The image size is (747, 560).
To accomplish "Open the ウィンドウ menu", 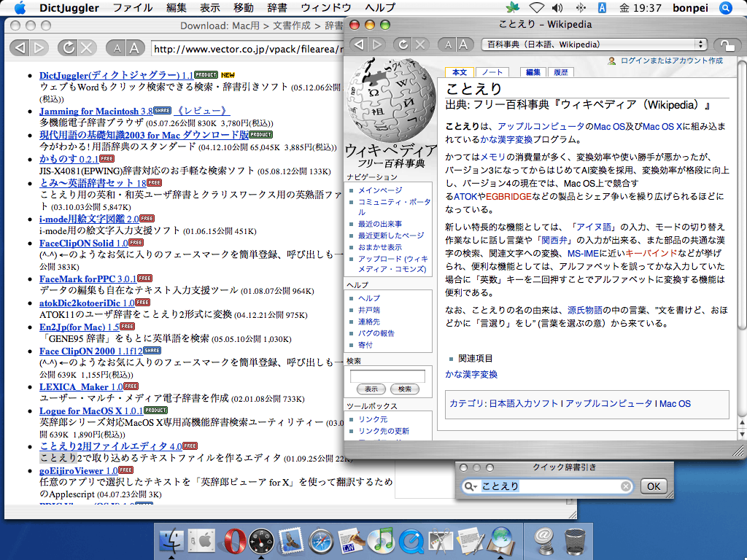I will pos(326,7).
